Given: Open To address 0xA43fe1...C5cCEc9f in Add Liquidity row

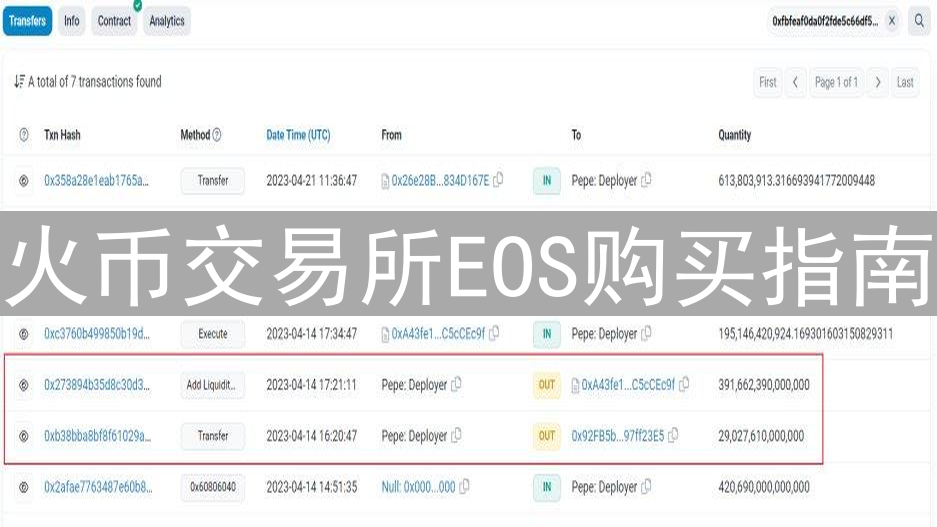Looking at the screenshot, I should [x=628, y=385].
